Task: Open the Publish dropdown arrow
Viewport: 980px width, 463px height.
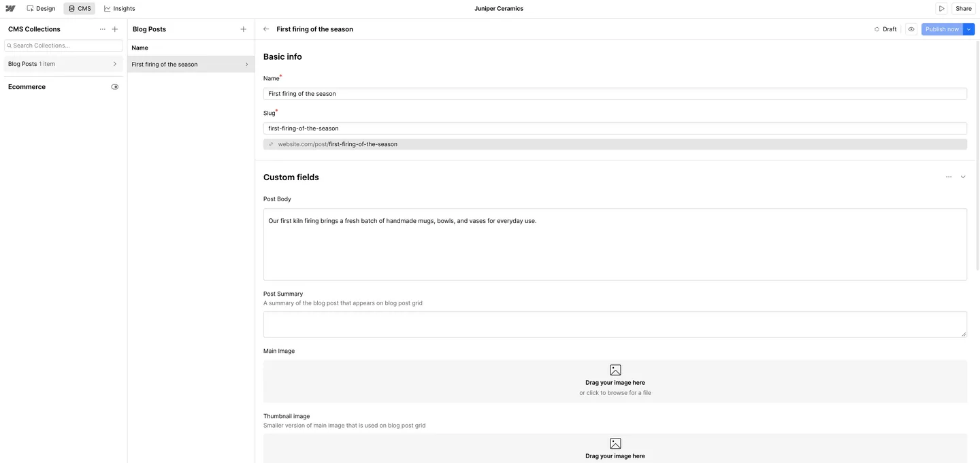Action: [969, 29]
